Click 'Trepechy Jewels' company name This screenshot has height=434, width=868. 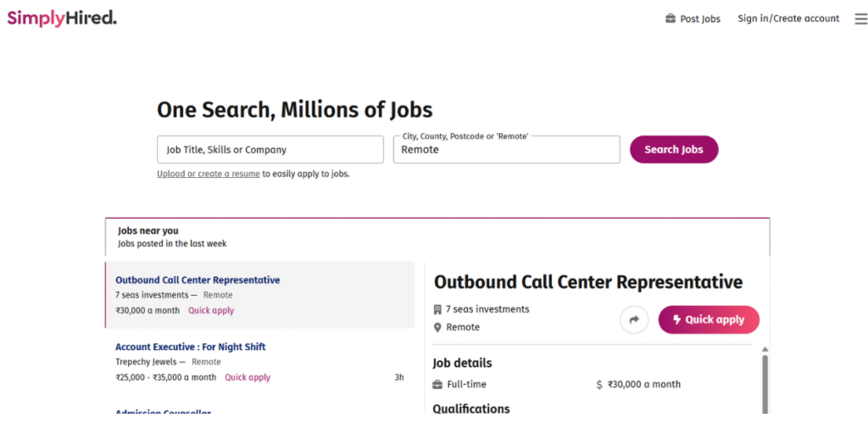pyautogui.click(x=146, y=362)
